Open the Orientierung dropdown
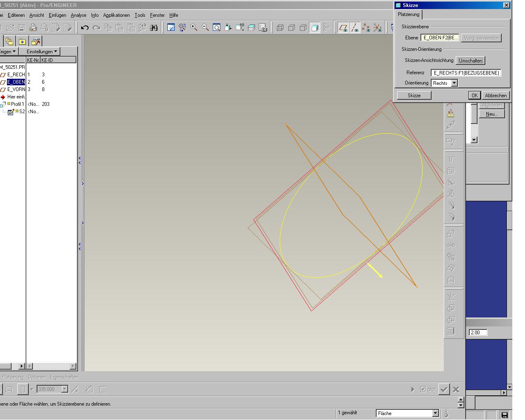Viewport: 525px width, 420px height. click(x=454, y=83)
